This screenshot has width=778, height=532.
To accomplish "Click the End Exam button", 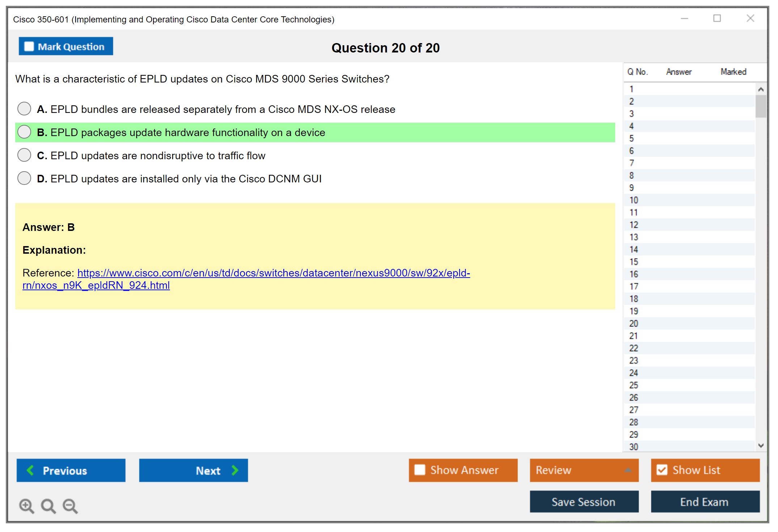I will [705, 502].
